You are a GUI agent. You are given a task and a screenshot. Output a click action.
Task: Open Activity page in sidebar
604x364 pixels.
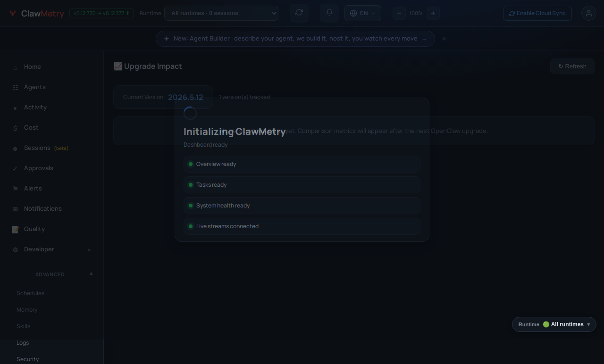point(52,108)
